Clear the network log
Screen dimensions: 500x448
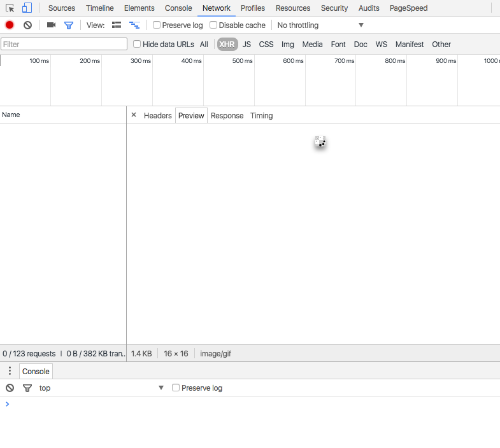point(27,25)
